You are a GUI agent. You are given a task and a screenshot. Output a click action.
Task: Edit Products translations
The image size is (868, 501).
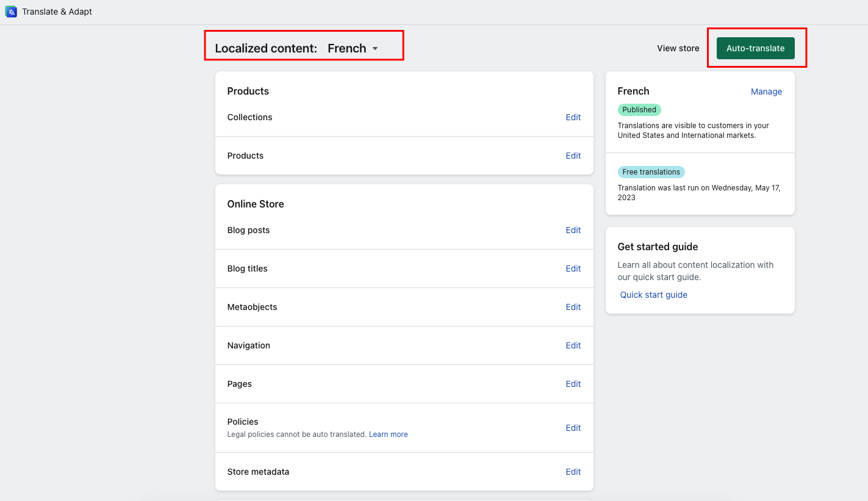tap(573, 156)
